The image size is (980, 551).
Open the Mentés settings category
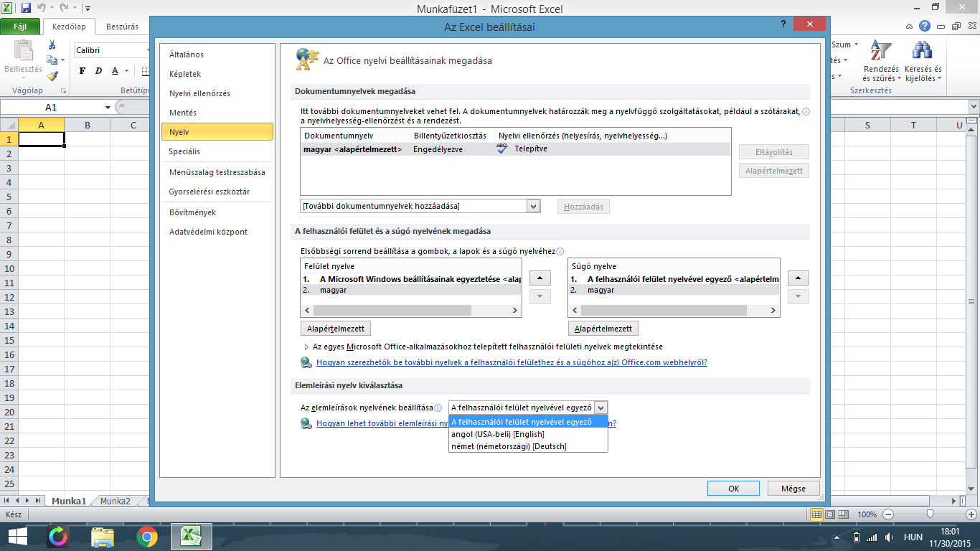coord(217,113)
